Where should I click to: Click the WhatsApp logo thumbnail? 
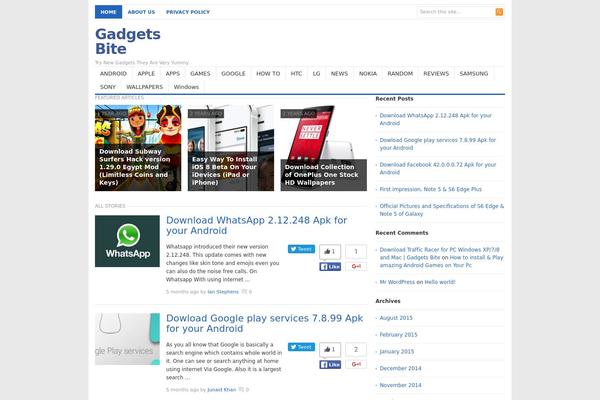[x=127, y=241]
